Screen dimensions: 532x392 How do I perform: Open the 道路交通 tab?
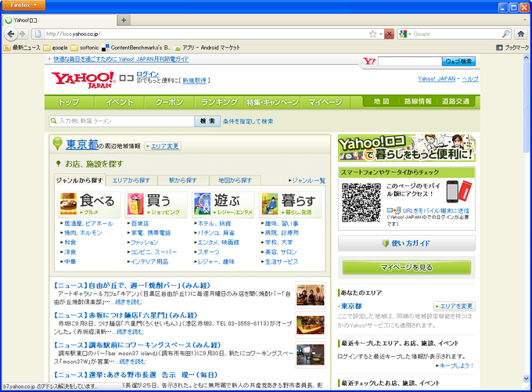(x=455, y=101)
